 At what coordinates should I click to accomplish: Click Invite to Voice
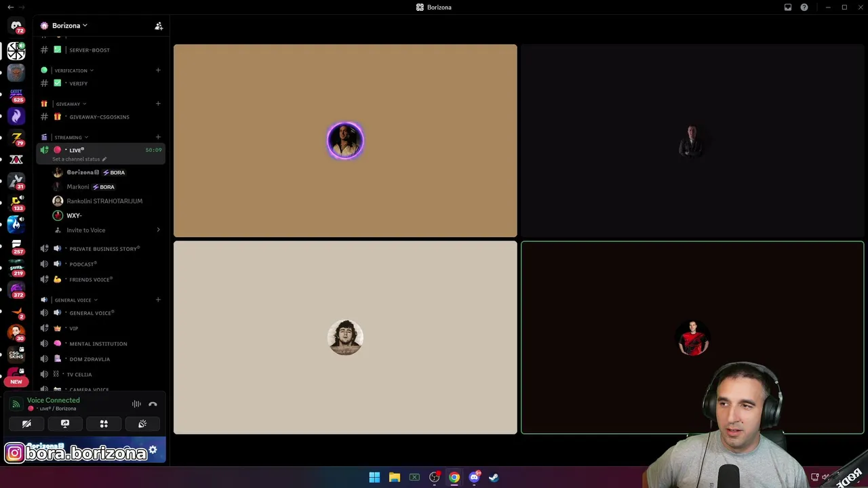click(107, 230)
